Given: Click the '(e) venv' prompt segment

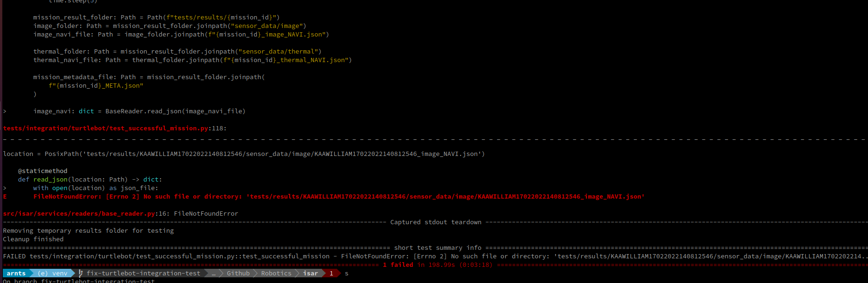Looking at the screenshot, I should point(53,274).
